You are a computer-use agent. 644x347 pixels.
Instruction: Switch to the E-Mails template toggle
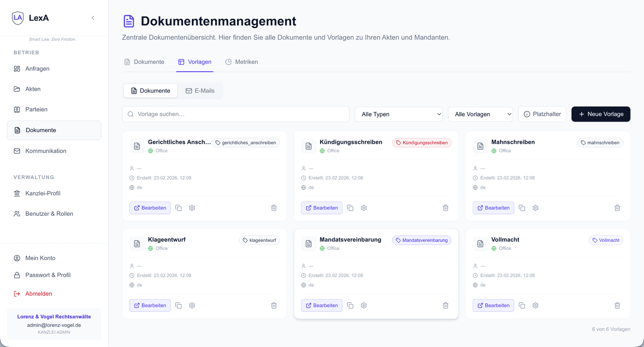coord(200,91)
